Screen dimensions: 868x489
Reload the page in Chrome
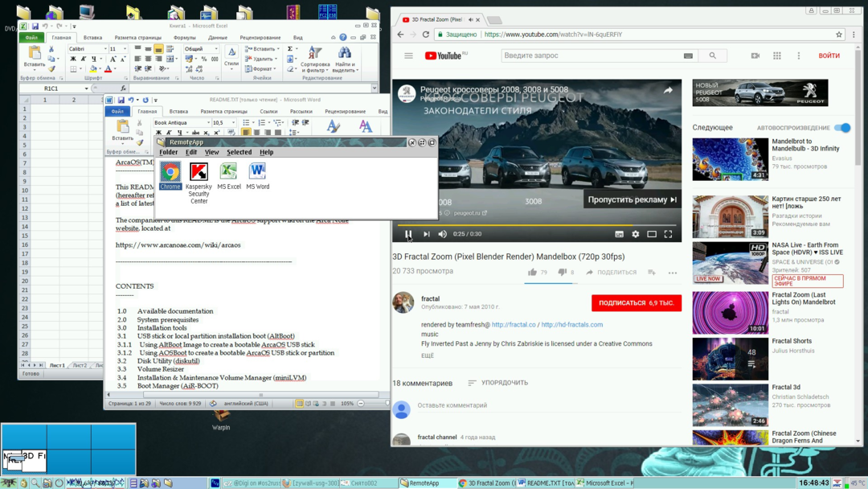click(x=426, y=35)
